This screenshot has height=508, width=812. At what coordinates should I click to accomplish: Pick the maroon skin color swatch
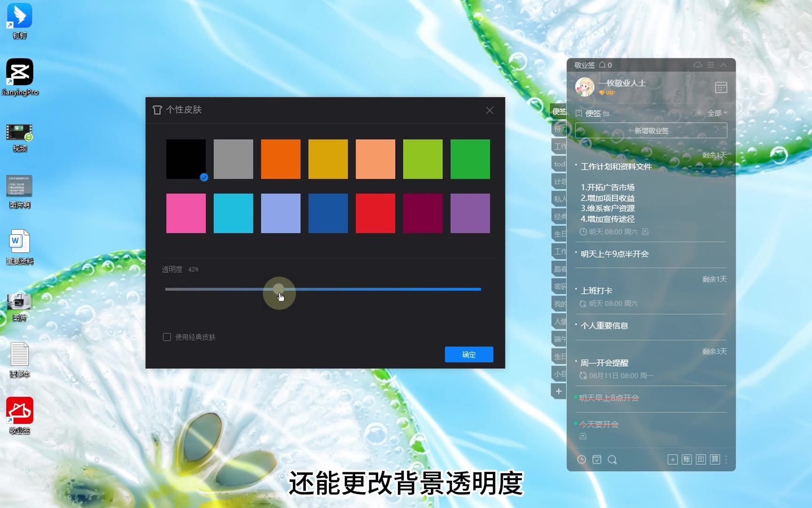tap(423, 213)
